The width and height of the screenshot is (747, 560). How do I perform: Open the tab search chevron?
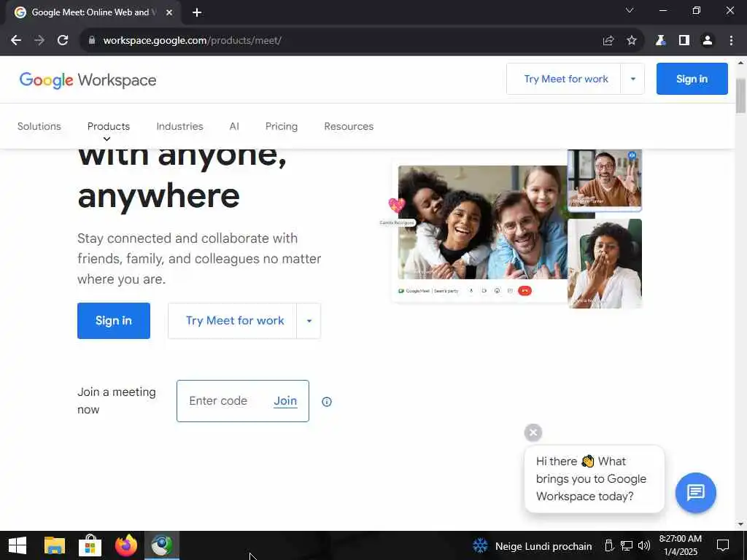(x=630, y=10)
